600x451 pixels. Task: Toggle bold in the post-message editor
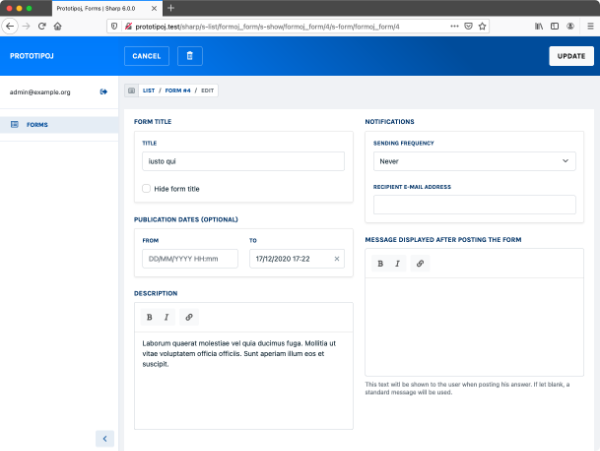click(380, 264)
